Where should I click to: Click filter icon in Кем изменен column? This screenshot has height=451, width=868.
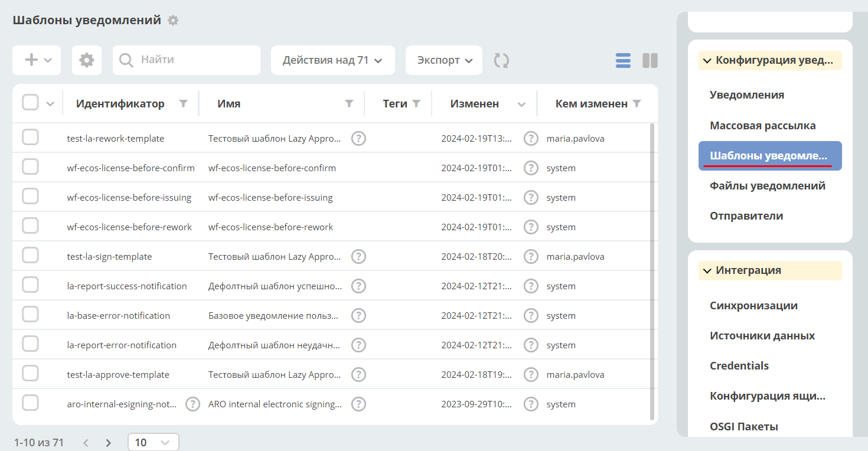point(637,103)
